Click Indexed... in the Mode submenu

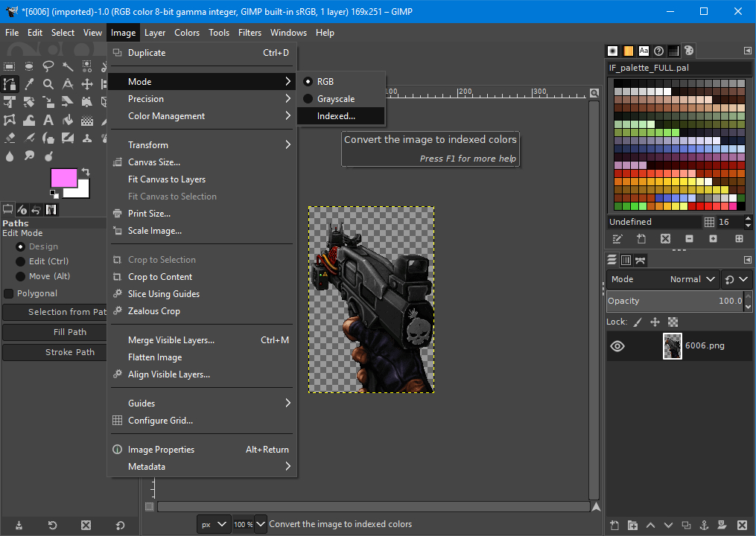336,116
